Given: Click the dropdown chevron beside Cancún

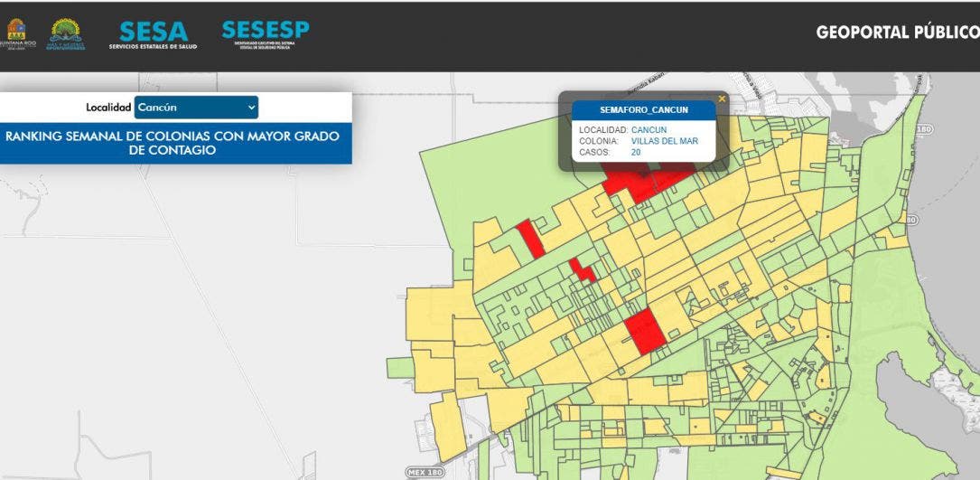Looking at the screenshot, I should pos(251,108).
